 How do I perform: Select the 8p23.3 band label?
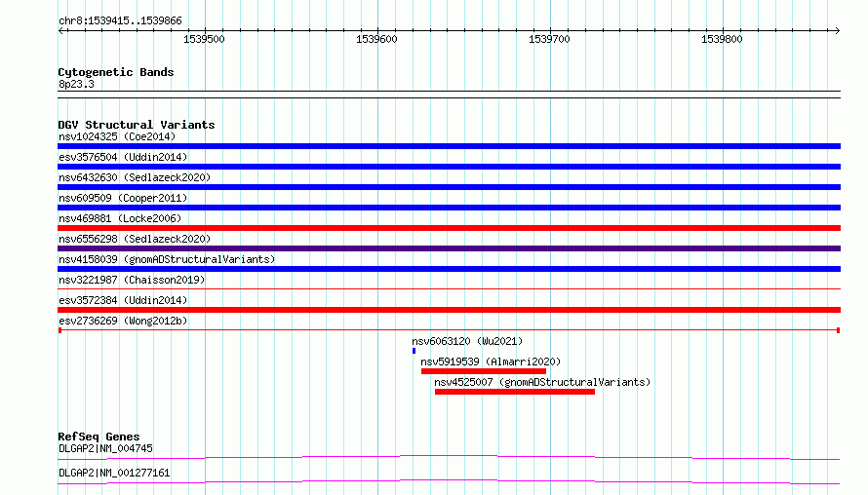tap(76, 84)
